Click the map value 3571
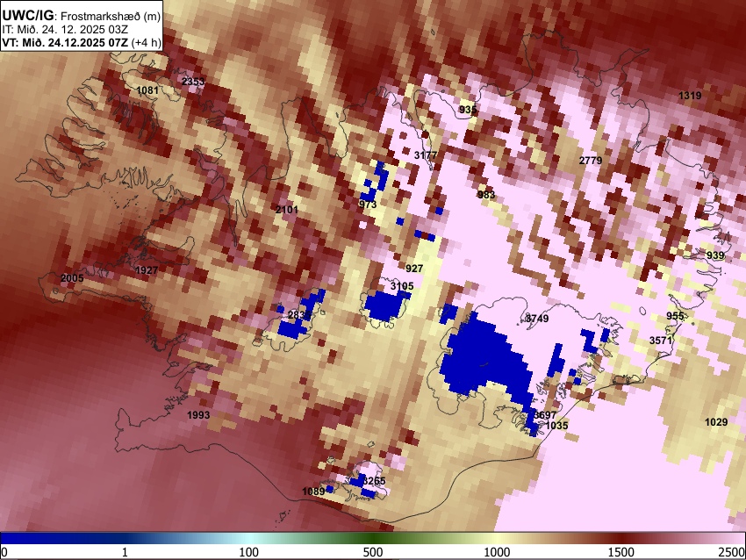The image size is (746, 560). 661,341
